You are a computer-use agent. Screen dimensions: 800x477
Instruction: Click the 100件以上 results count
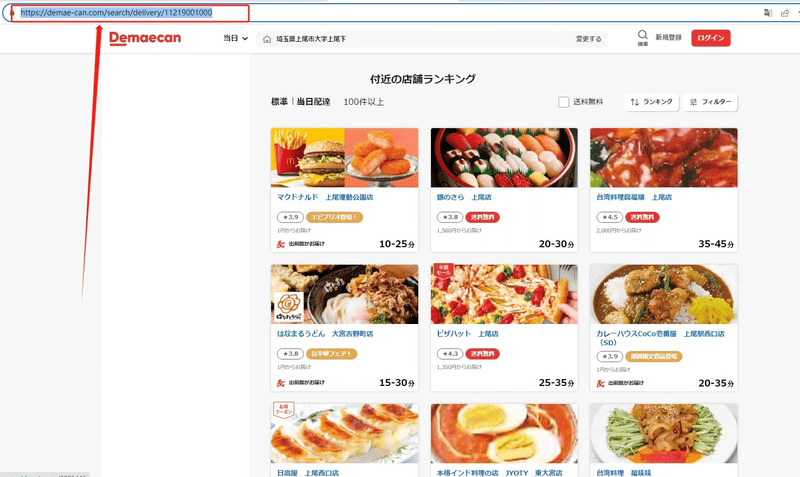(364, 102)
